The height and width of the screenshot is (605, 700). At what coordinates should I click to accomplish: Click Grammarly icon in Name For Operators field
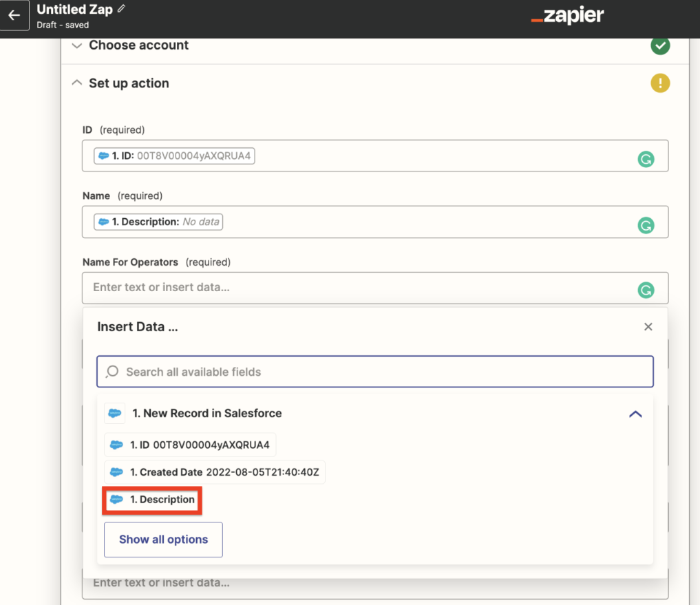pos(646,290)
